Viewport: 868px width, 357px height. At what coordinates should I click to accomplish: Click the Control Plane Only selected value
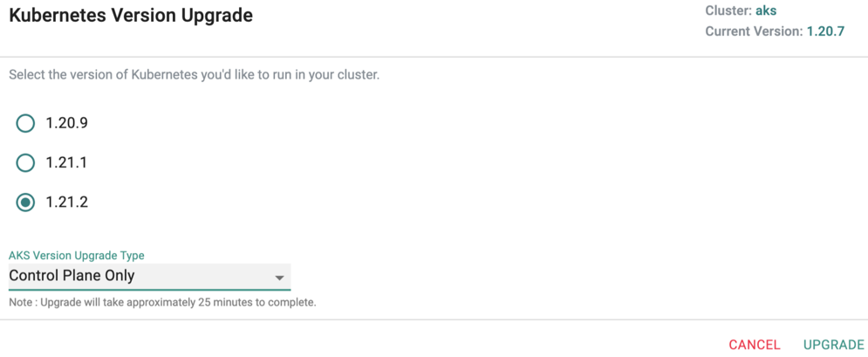pyautogui.click(x=72, y=275)
